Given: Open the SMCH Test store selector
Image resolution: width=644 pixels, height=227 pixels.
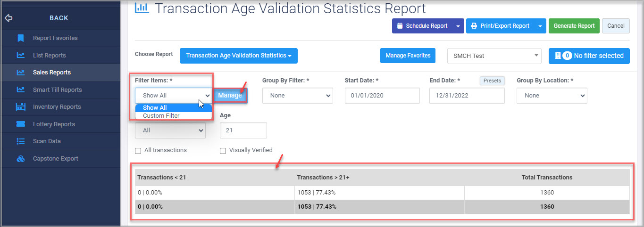Looking at the screenshot, I should 494,56.
